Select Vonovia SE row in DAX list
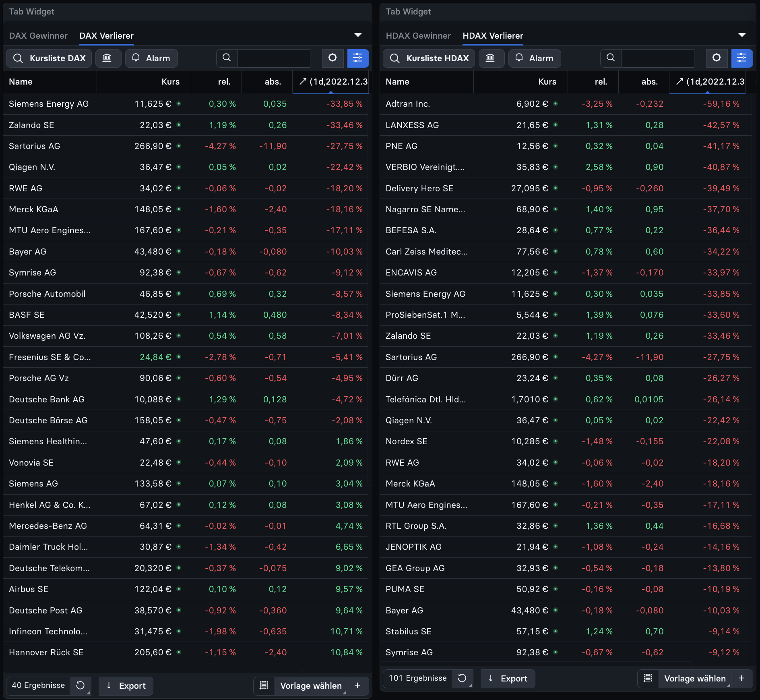This screenshot has height=700, width=760. coord(186,463)
